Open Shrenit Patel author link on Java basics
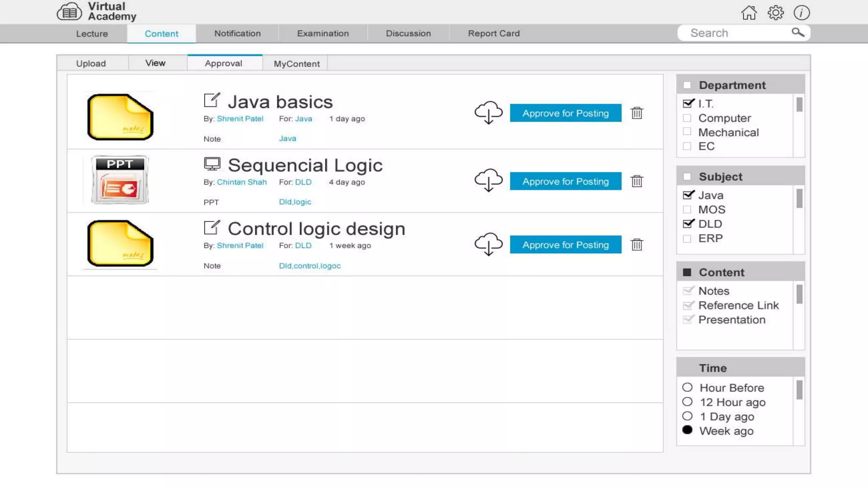This screenshot has height=488, width=868. pyautogui.click(x=240, y=119)
